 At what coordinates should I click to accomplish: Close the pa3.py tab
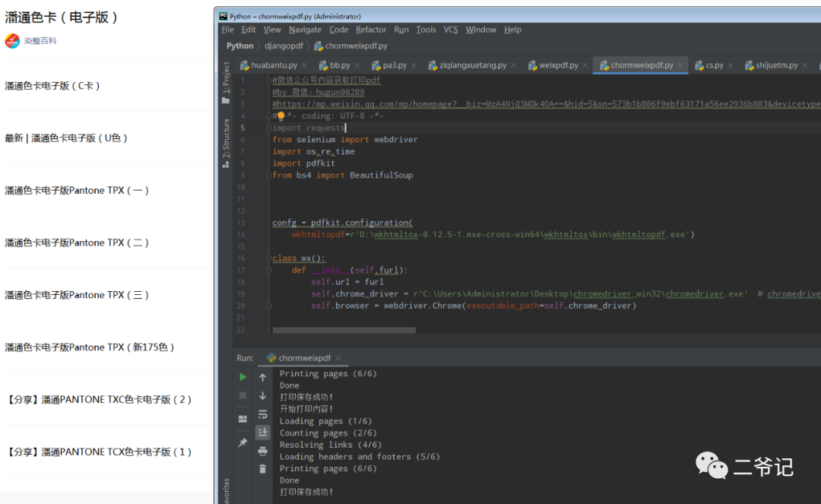coord(414,65)
